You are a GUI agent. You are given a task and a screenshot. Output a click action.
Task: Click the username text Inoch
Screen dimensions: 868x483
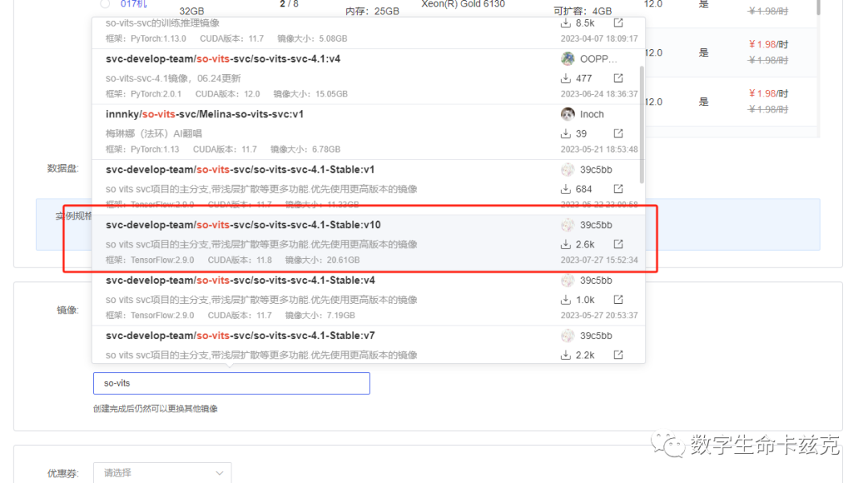coord(592,114)
